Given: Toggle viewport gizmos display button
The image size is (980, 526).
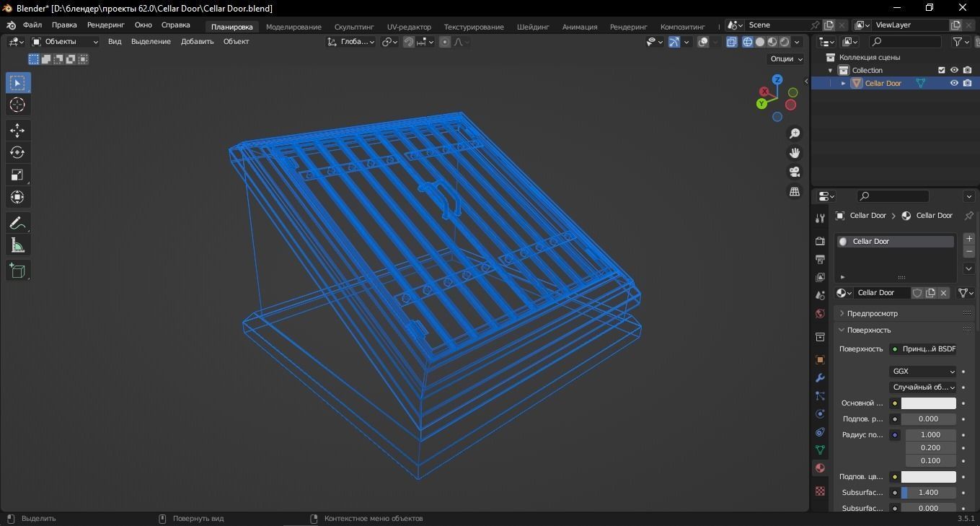Looking at the screenshot, I should tap(674, 42).
